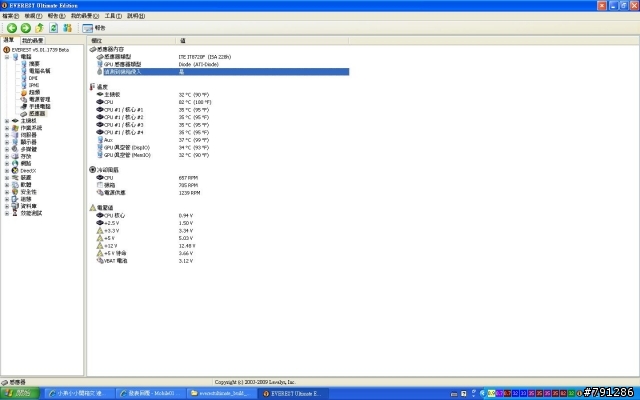
Task: Switch to the 我的最愛 favorites sidebar tab
Action: (33, 41)
